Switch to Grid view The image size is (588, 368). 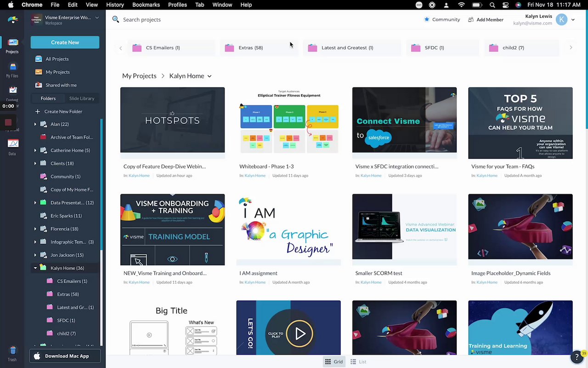point(334,362)
